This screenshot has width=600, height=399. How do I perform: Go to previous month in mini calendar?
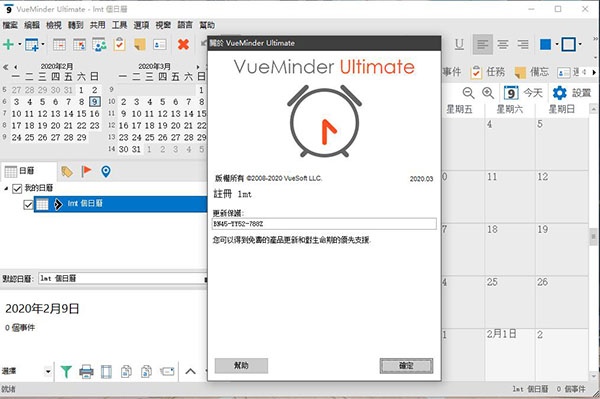(16, 67)
